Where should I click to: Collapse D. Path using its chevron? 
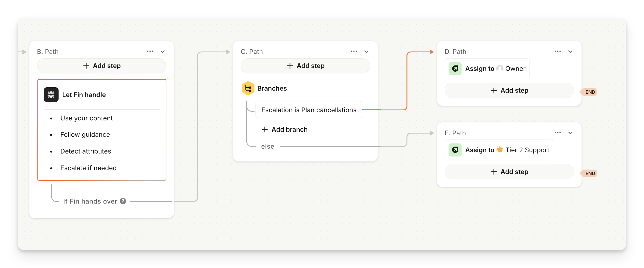coord(570,52)
